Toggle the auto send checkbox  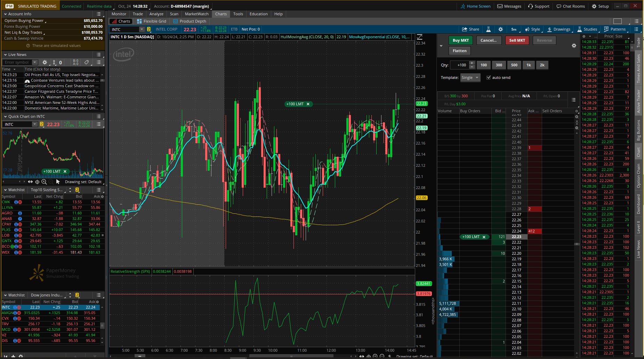(489, 77)
